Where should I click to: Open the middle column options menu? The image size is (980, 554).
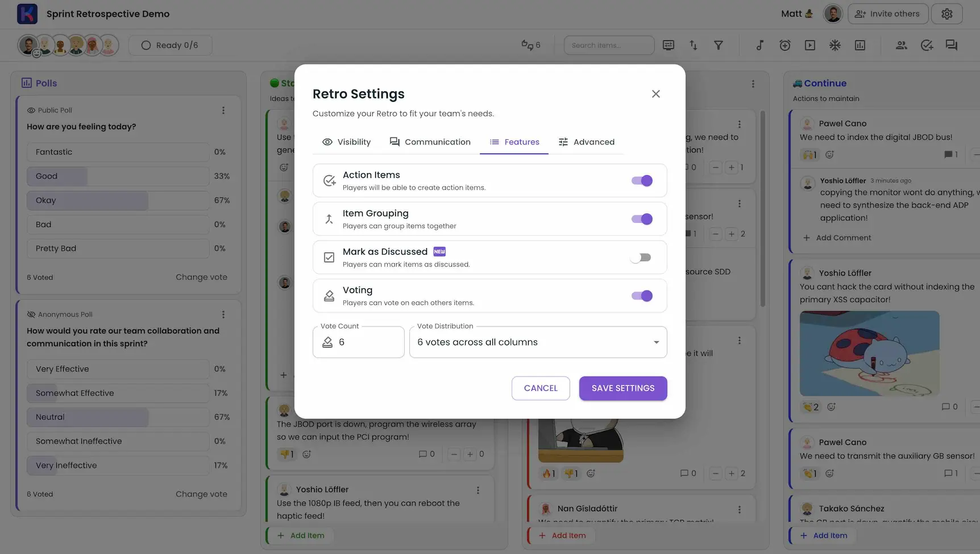[753, 84]
